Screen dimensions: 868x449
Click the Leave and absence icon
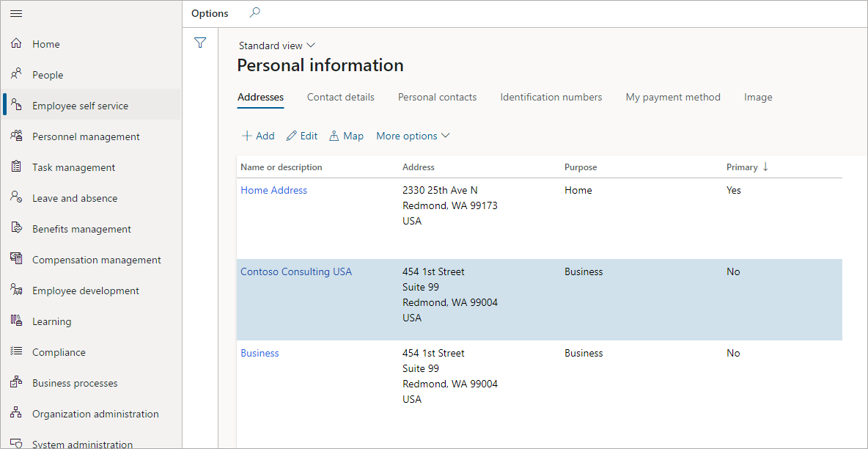click(x=17, y=197)
